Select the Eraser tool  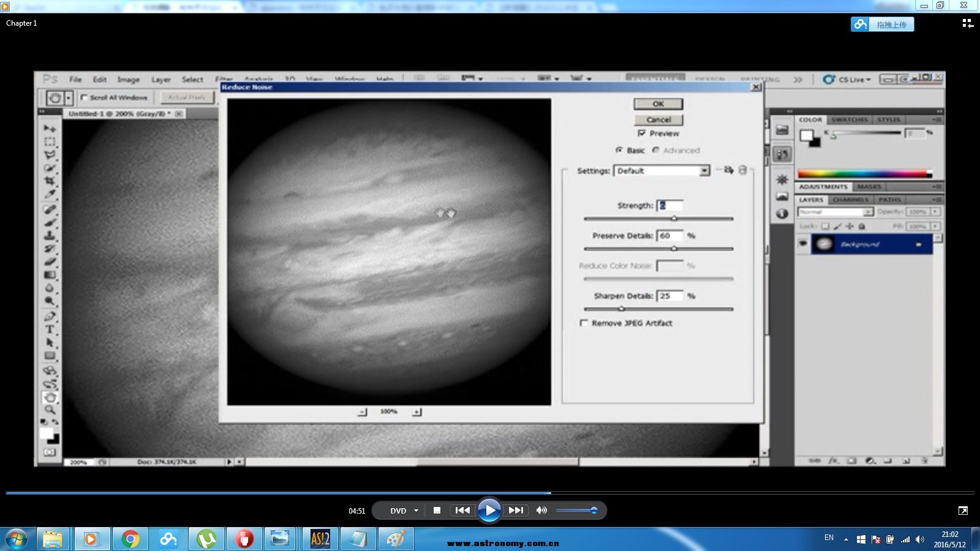50,261
